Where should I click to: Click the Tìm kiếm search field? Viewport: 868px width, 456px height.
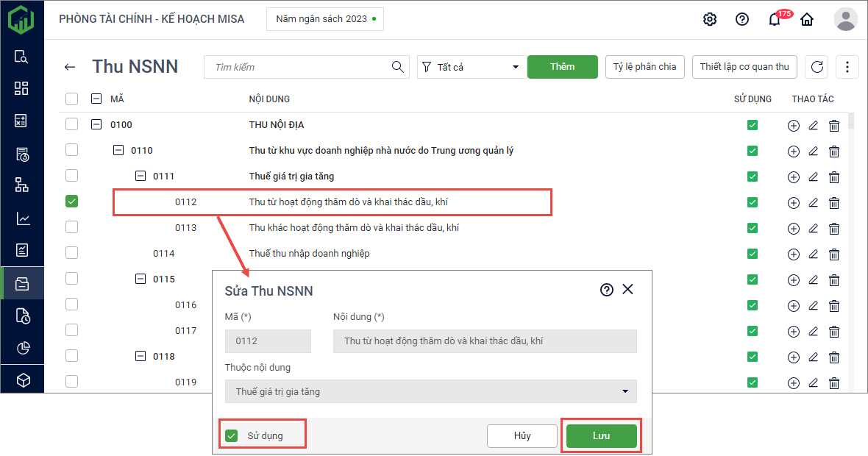coord(302,67)
